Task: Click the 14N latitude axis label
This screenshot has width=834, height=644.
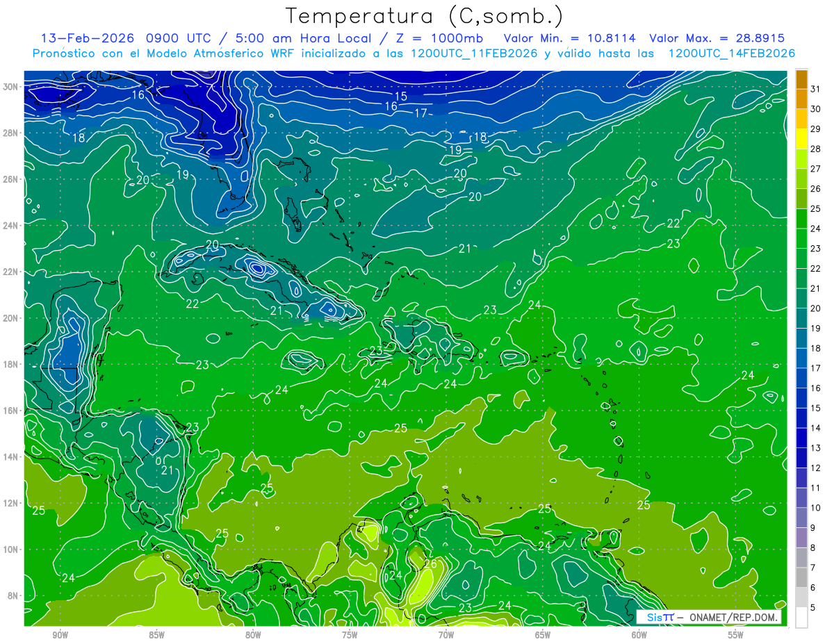Action: (10, 457)
